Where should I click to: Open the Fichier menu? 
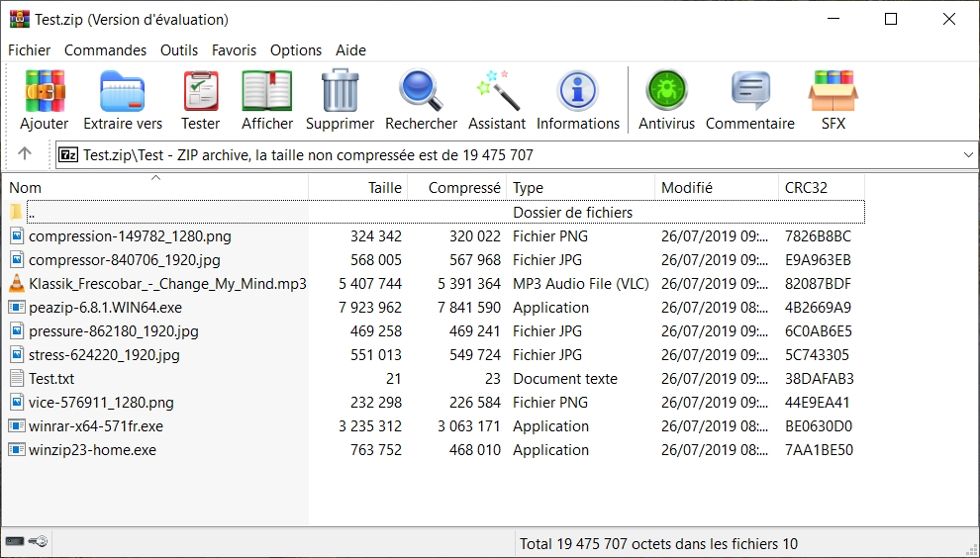pyautogui.click(x=30, y=49)
